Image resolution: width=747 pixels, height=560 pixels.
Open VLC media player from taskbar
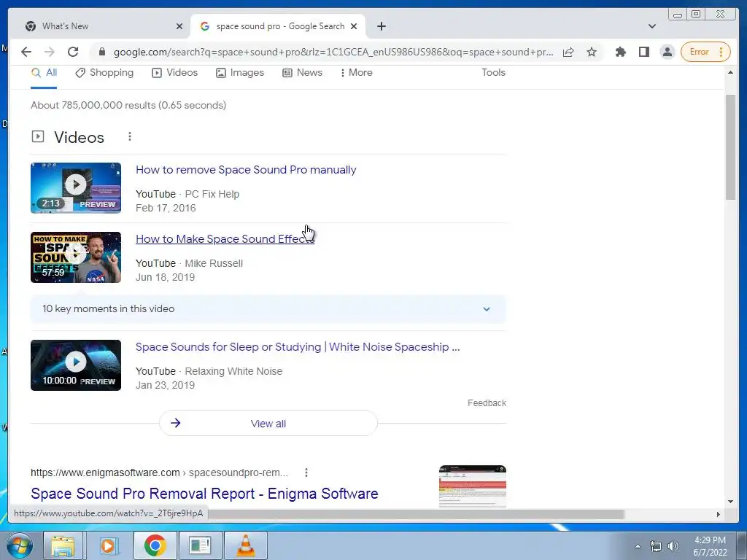pyautogui.click(x=246, y=545)
